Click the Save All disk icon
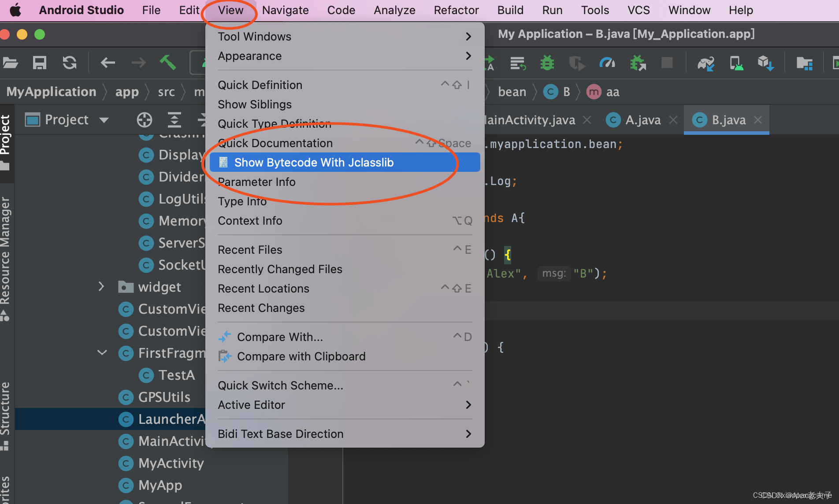The image size is (839, 504). coord(40,63)
